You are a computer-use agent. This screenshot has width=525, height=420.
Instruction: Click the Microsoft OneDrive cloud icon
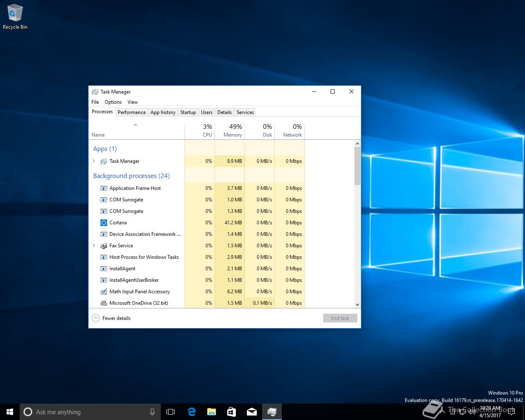[104, 303]
